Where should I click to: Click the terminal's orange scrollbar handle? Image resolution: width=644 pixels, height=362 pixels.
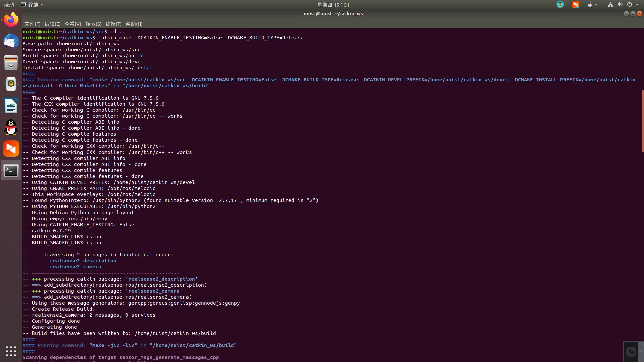(643, 121)
